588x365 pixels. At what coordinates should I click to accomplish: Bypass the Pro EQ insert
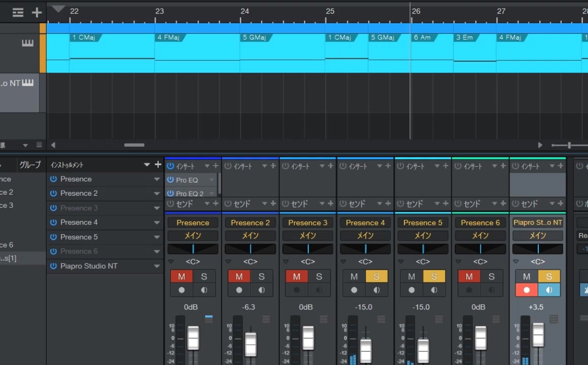170,179
